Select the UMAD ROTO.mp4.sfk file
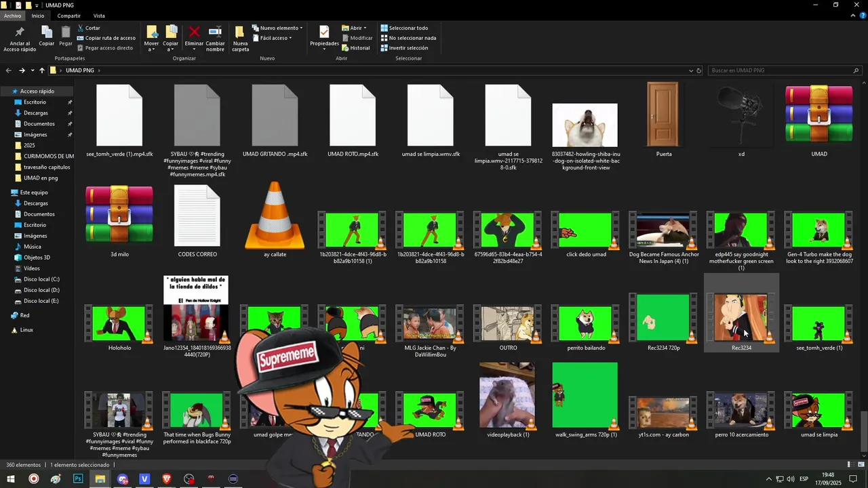 coord(353,121)
